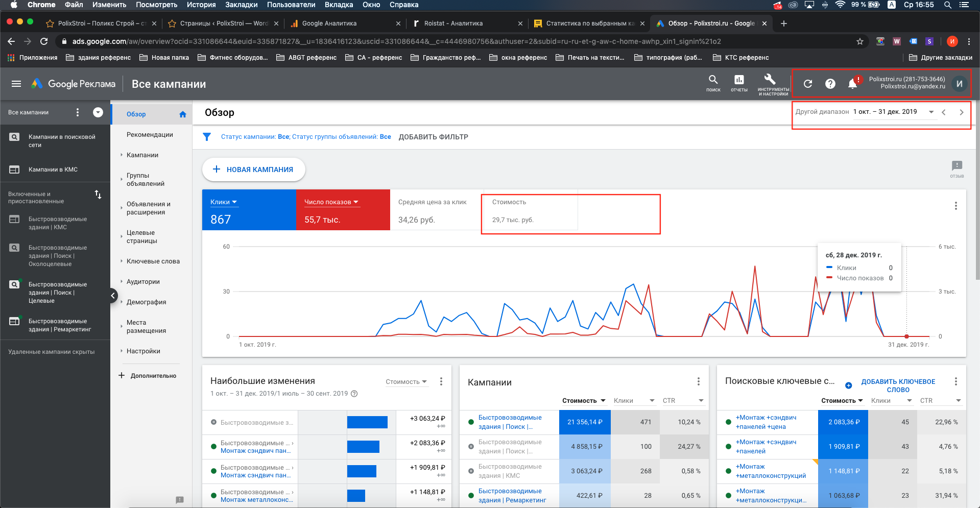Select the Стоимость metric tile
Viewport: 980px width, 508px height.
click(x=531, y=210)
